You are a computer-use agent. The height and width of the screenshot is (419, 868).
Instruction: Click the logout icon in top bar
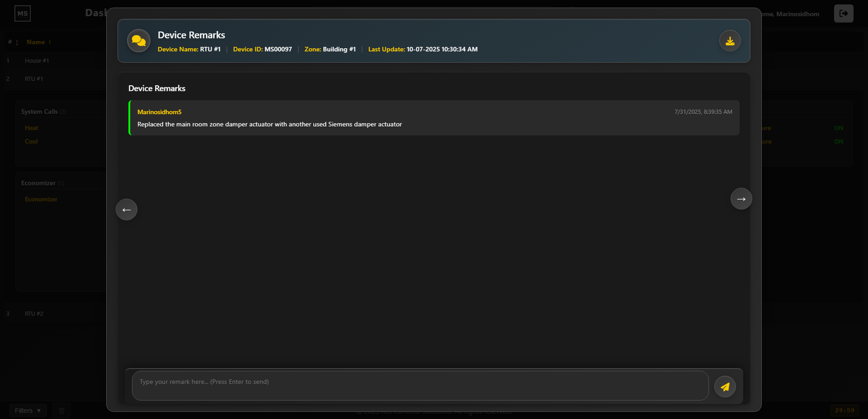point(844,14)
